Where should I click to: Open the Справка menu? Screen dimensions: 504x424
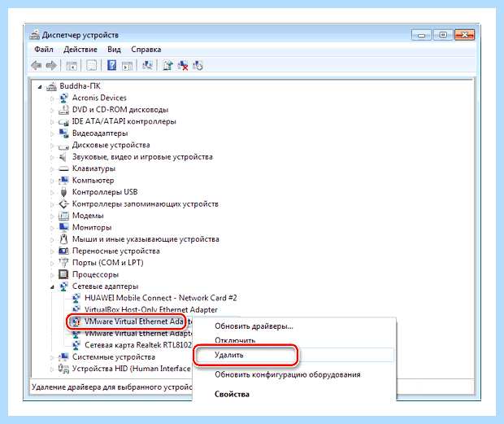coord(146,50)
